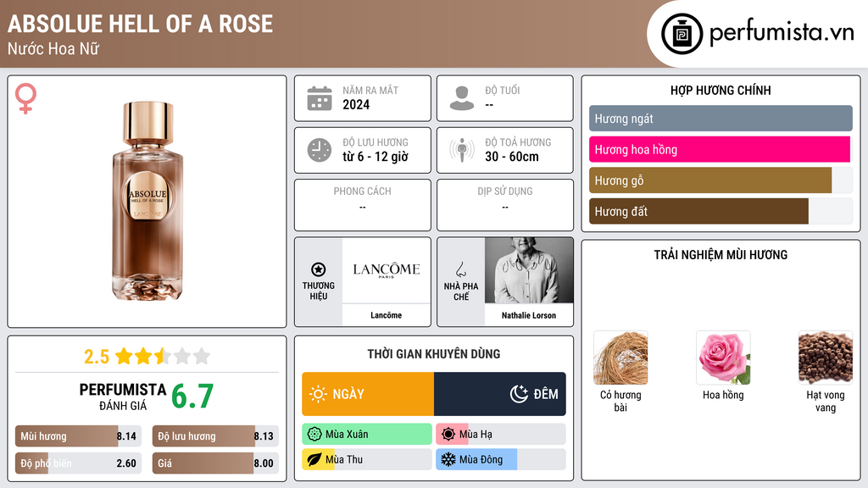Open the perfume bottle product image

click(147, 201)
